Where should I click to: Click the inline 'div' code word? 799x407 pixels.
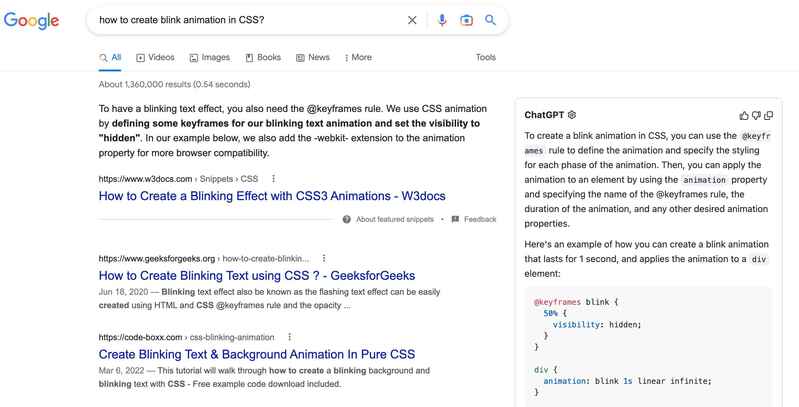[759, 259]
